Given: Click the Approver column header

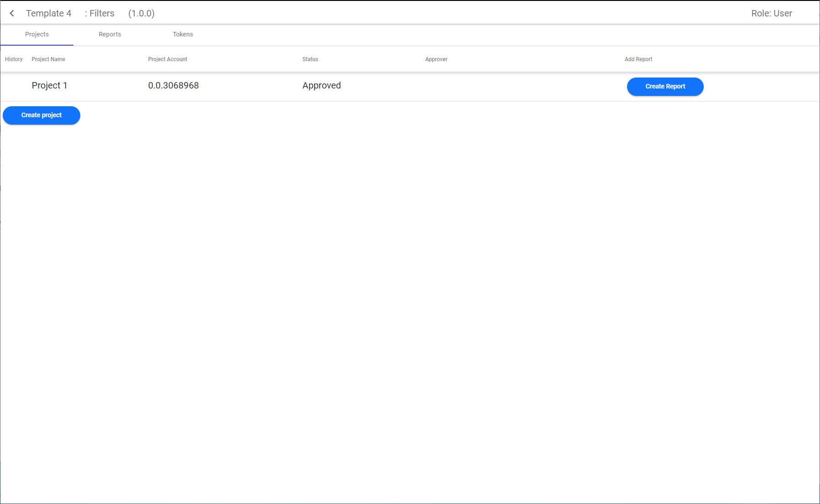Looking at the screenshot, I should [436, 59].
